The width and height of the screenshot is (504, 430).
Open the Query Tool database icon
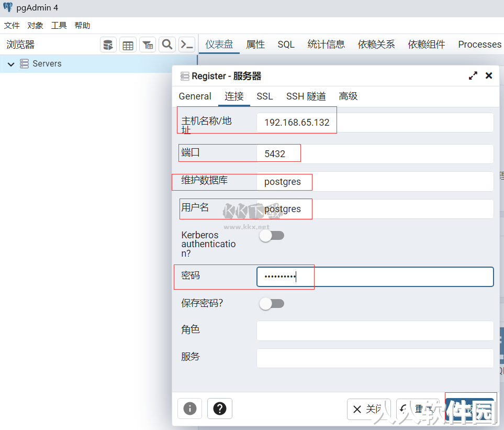108,45
